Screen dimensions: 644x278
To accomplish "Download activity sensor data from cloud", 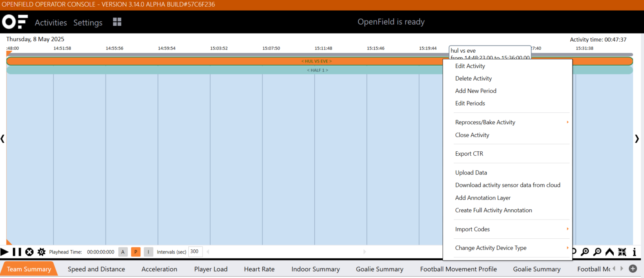I will [507, 185].
